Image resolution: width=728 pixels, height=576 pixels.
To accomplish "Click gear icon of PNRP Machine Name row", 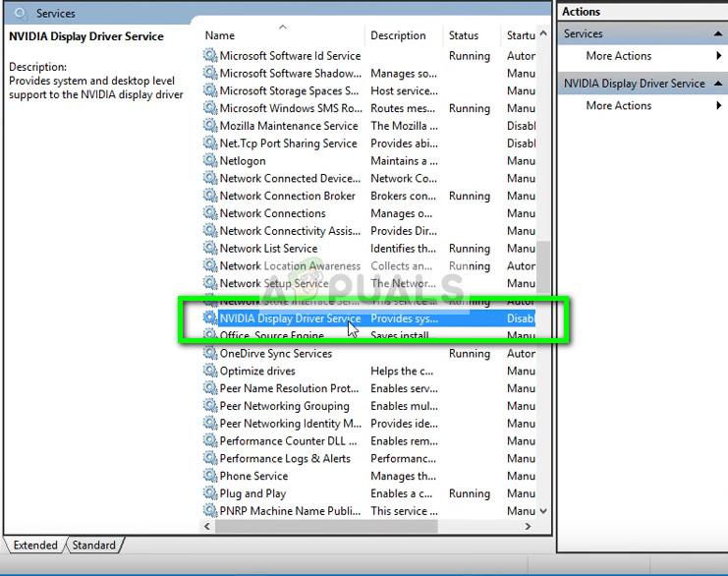I will pyautogui.click(x=210, y=510).
